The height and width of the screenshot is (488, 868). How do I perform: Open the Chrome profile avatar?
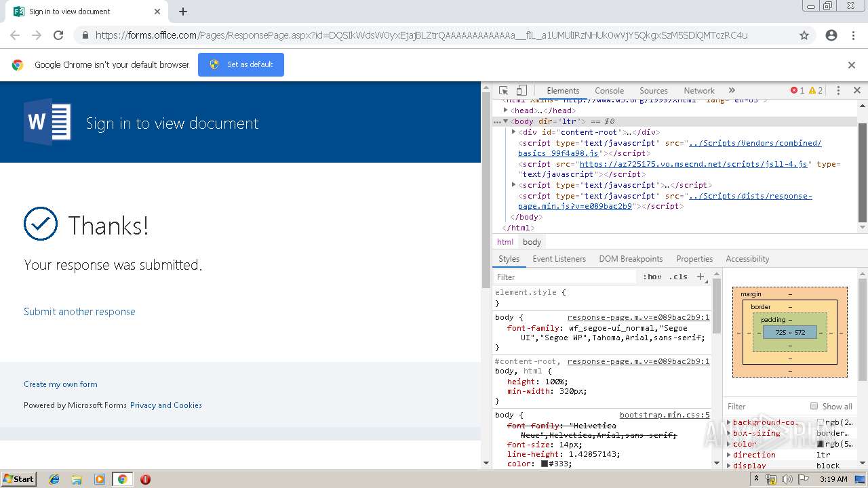pyautogui.click(x=831, y=35)
